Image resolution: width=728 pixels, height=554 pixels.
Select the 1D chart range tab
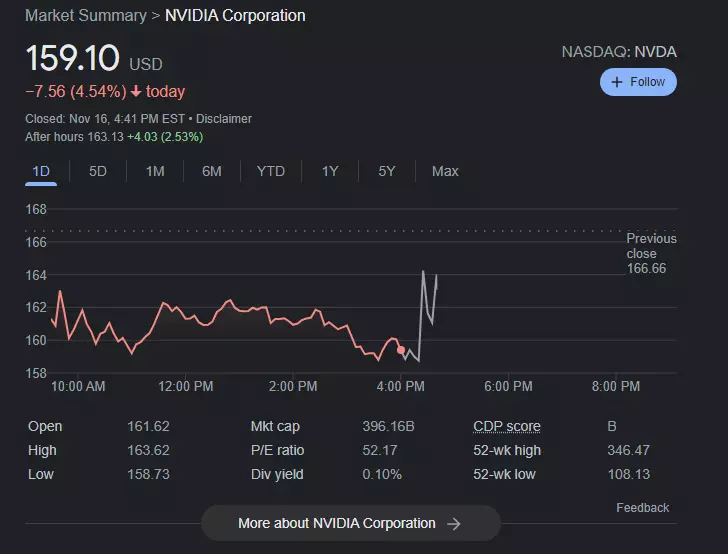41,171
